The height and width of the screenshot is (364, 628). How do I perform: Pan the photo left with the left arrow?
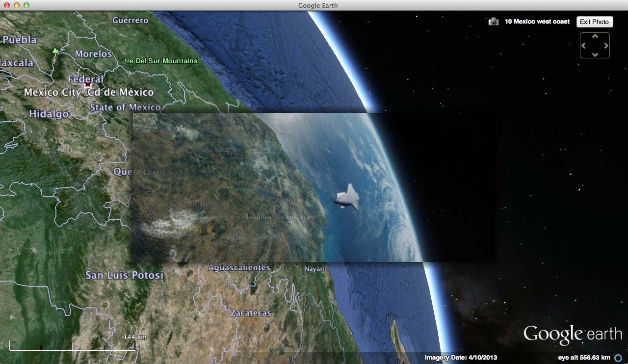click(584, 46)
